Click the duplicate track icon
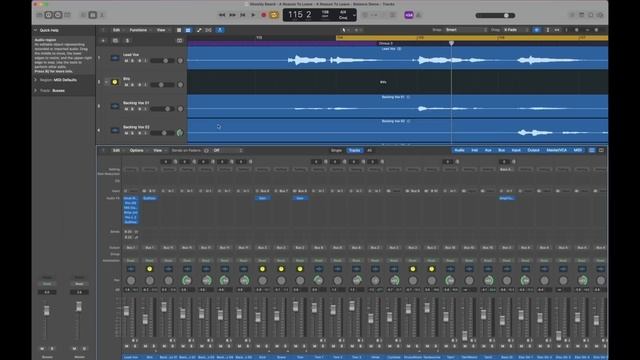640x360 pixels. point(115,41)
